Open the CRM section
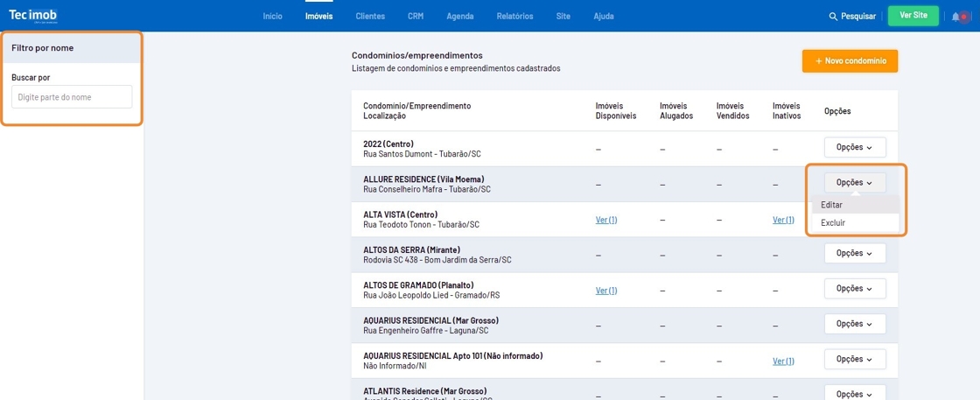 pos(415,17)
